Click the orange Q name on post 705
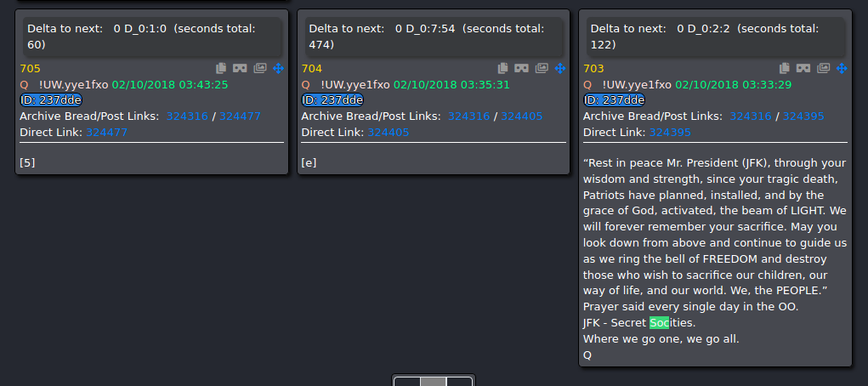Screen dimensions: 868x386 [24, 85]
